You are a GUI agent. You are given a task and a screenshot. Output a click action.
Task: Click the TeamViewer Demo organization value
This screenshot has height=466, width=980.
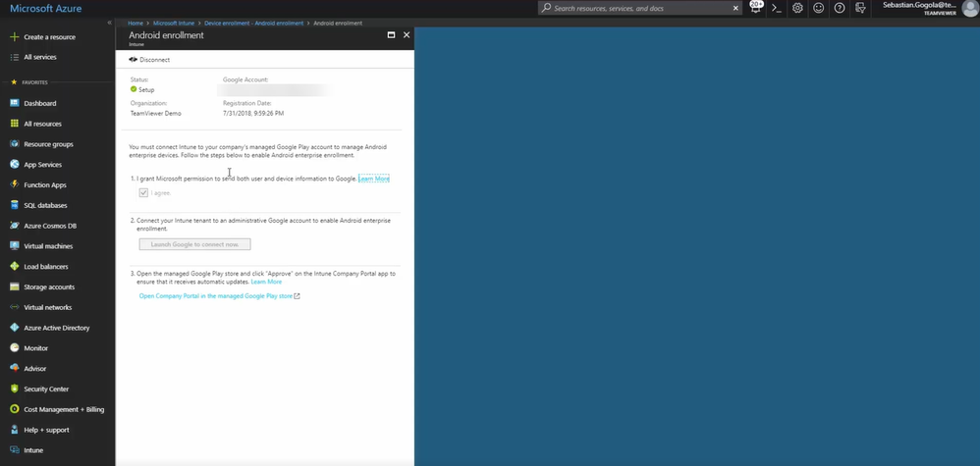[155, 114]
